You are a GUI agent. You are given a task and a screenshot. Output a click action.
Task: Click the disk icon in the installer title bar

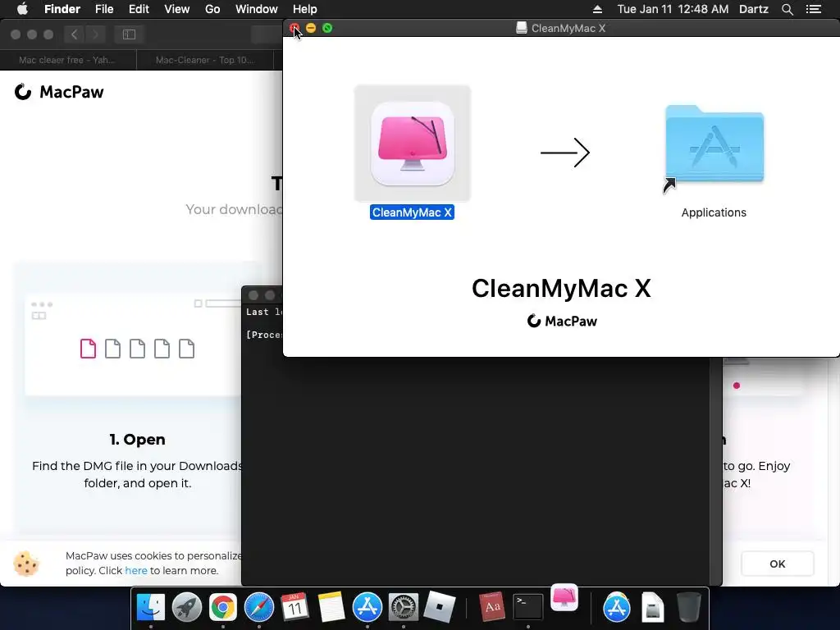[x=521, y=28]
